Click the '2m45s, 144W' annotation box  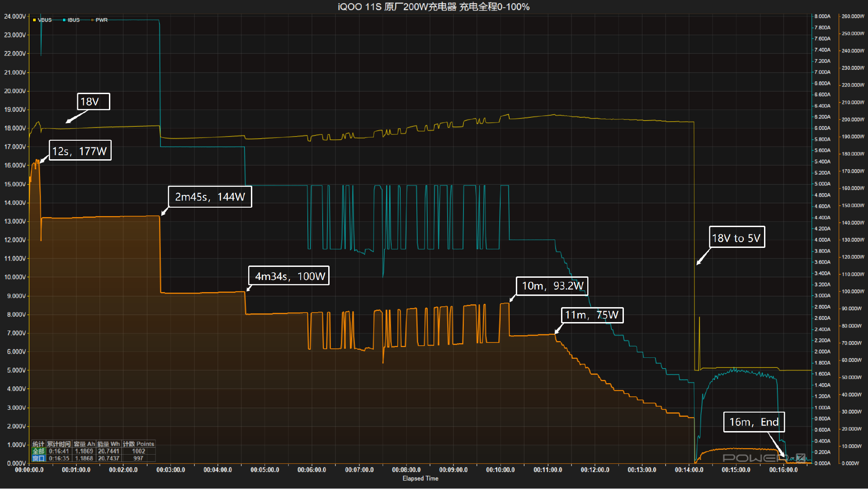pyautogui.click(x=210, y=197)
